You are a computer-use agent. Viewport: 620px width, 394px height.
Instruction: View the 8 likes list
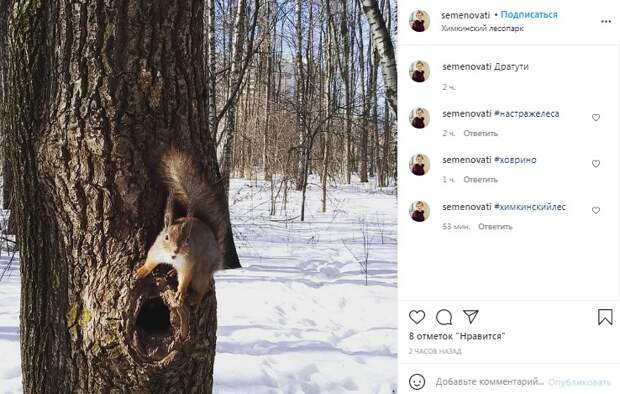pos(457,336)
